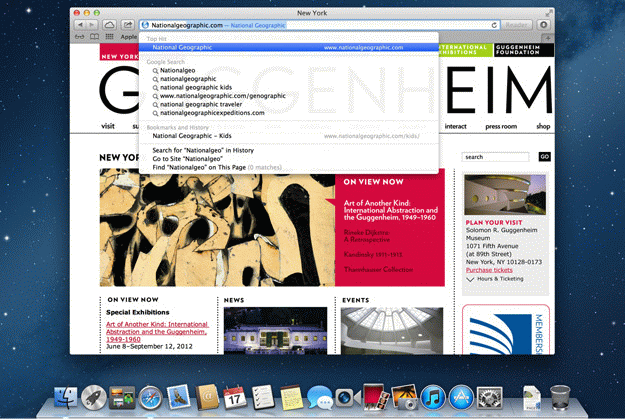This screenshot has width=625, height=419.
Task: Select 'national geographic traveler' suggestion
Action: (x=202, y=103)
